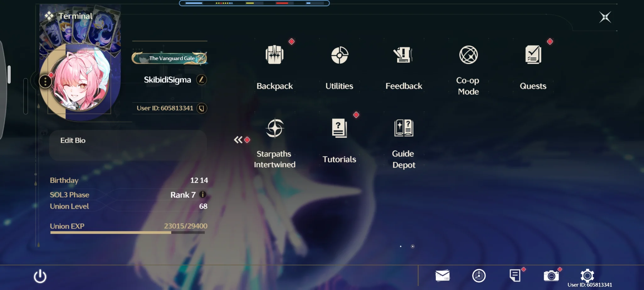Select the second menu page dot
The width and height of the screenshot is (644, 290).
413,246
